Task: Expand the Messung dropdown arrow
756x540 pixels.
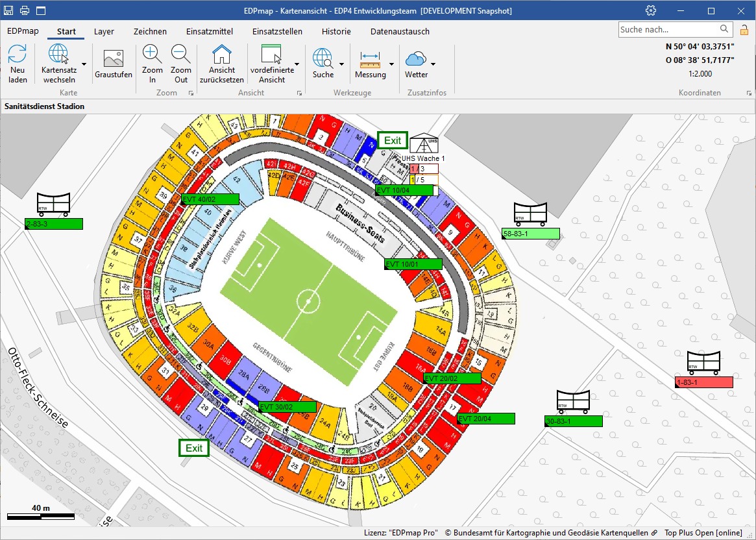Action: pyautogui.click(x=391, y=64)
